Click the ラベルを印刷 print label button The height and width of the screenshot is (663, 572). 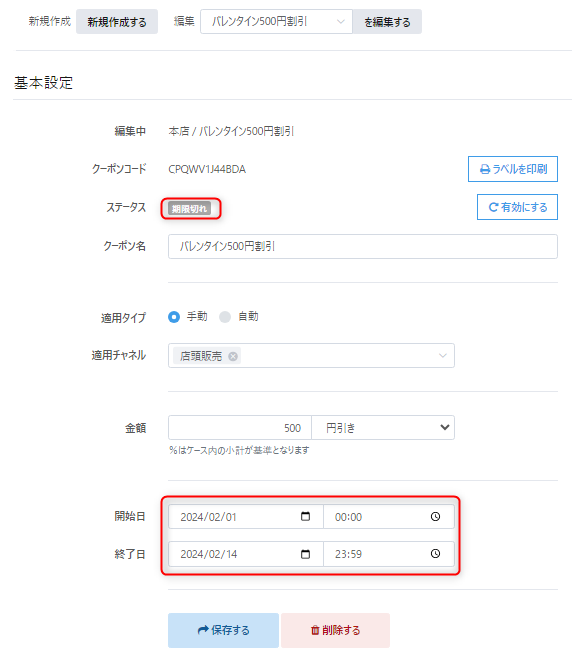[513, 169]
